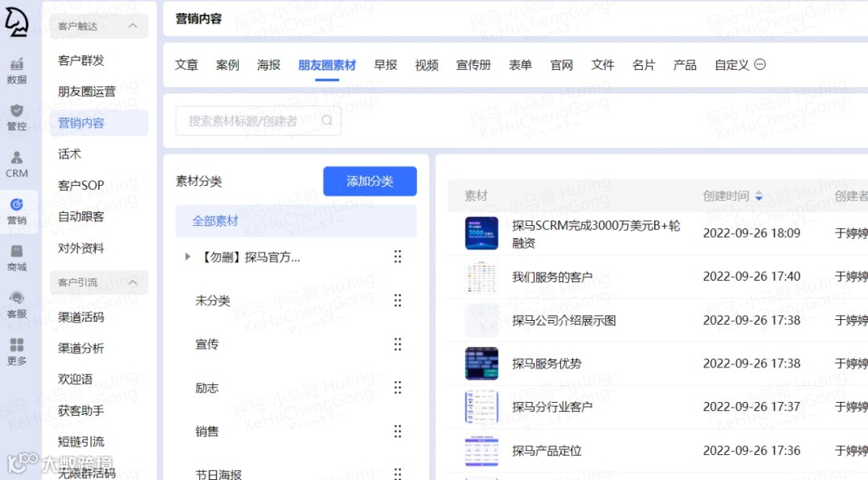Open thumbnail of 探马SCRM完成3000万美元B+轮融资
The image size is (868, 480).
pos(481,233)
